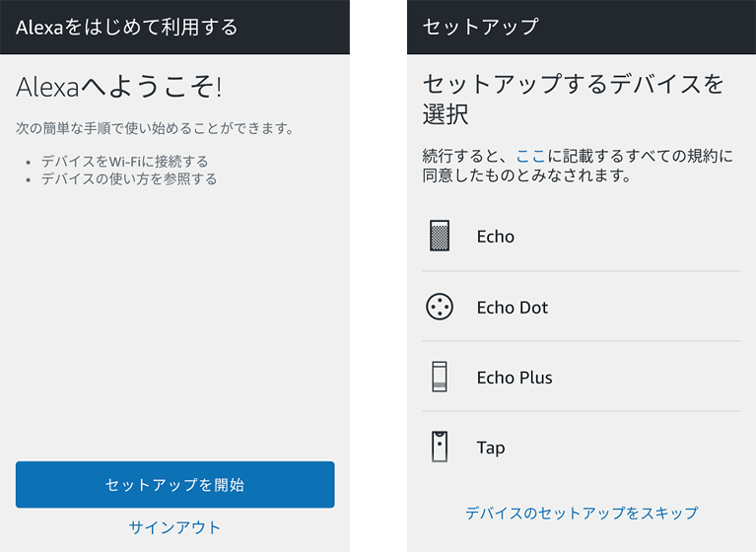This screenshot has width=756, height=552.
Task: Select the Echo Dot round icon
Action: [x=440, y=307]
